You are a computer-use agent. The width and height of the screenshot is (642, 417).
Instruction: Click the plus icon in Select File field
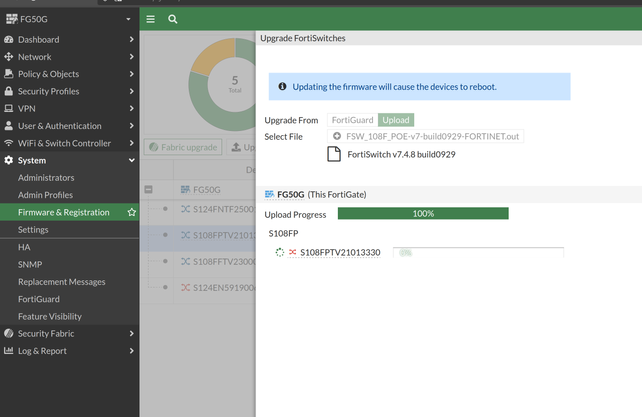coord(337,136)
